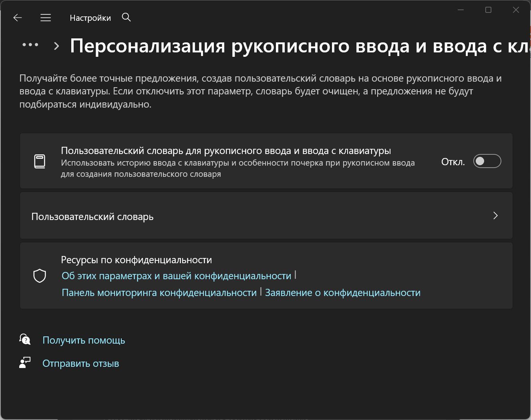Expand Пользовательский словарь with its chevron
Image resolution: width=531 pixels, height=420 pixels.
pyautogui.click(x=495, y=216)
